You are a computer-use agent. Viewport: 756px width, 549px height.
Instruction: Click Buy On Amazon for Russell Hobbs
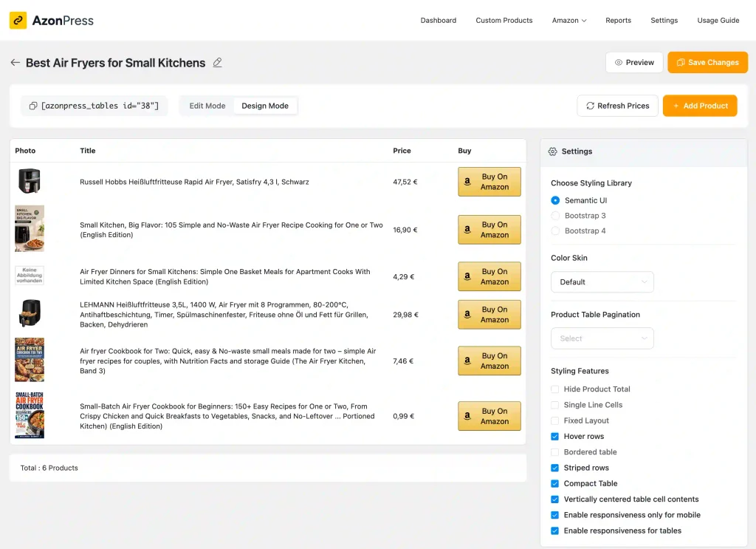point(489,182)
